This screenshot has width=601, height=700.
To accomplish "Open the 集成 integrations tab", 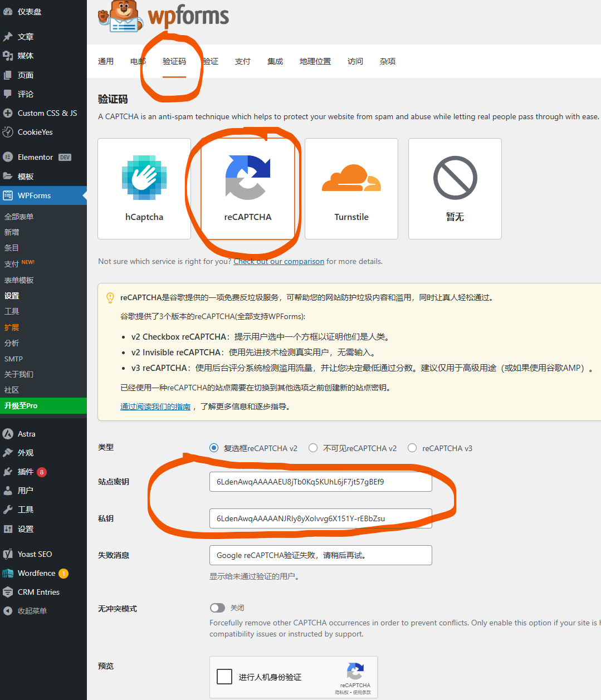I will pyautogui.click(x=275, y=61).
